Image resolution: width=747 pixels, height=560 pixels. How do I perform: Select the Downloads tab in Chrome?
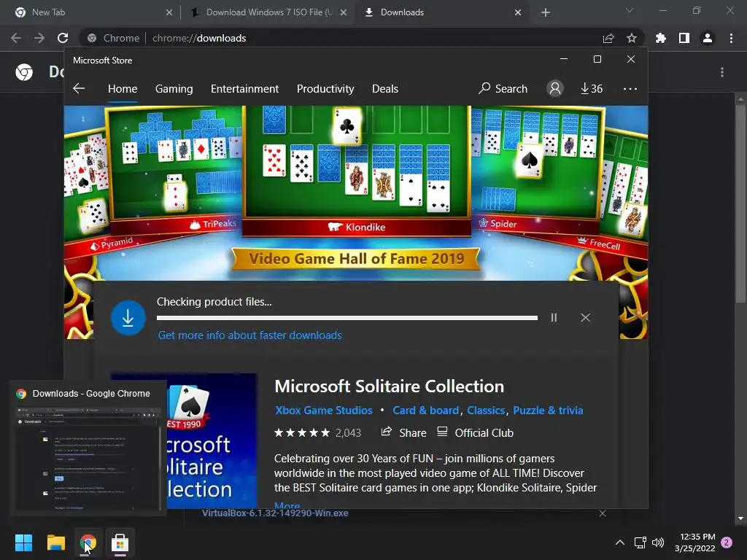(441, 12)
